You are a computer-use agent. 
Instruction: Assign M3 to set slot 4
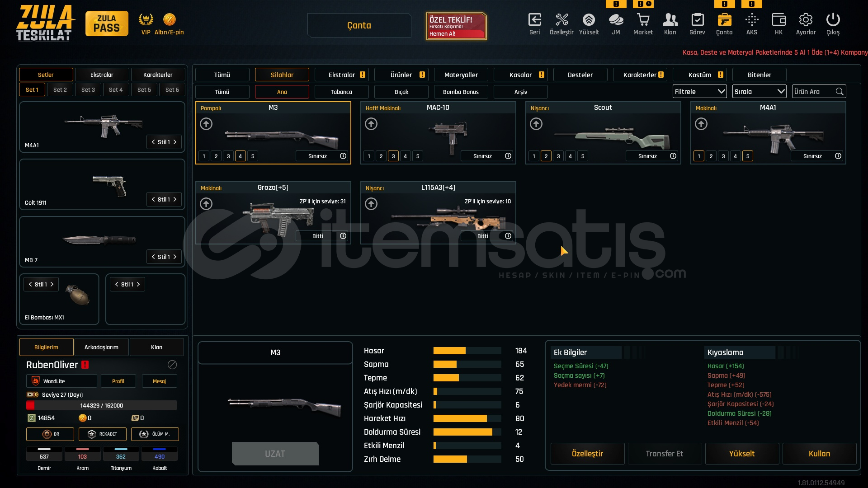coord(241,156)
